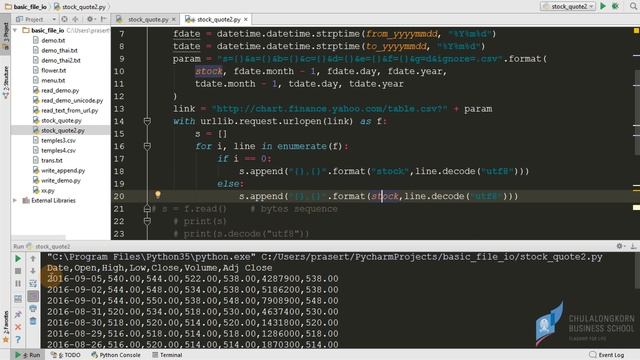This screenshot has width=640, height=360.
Task: Run stock_quote2 with the green toolbar play button
Action: click(602, 6)
